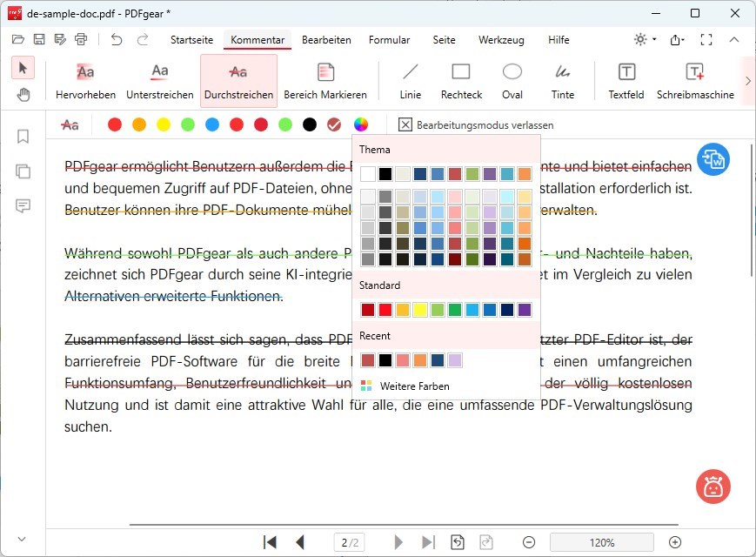Image resolution: width=756 pixels, height=557 pixels.
Task: Open the Seite tab
Action: point(444,39)
